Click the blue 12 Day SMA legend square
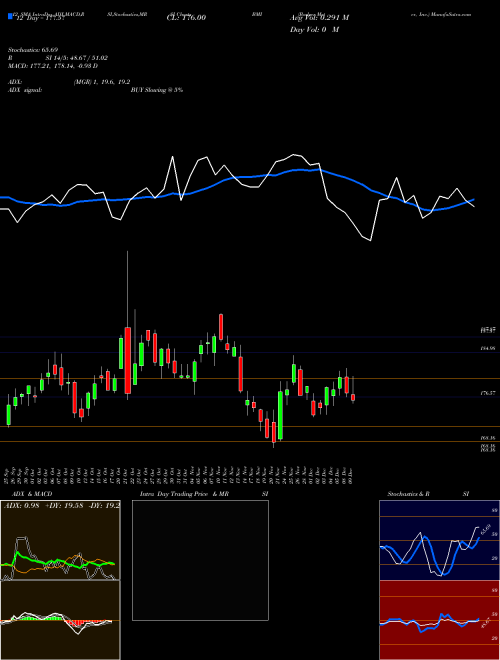The width and height of the screenshot is (500, 660). coord(11,17)
